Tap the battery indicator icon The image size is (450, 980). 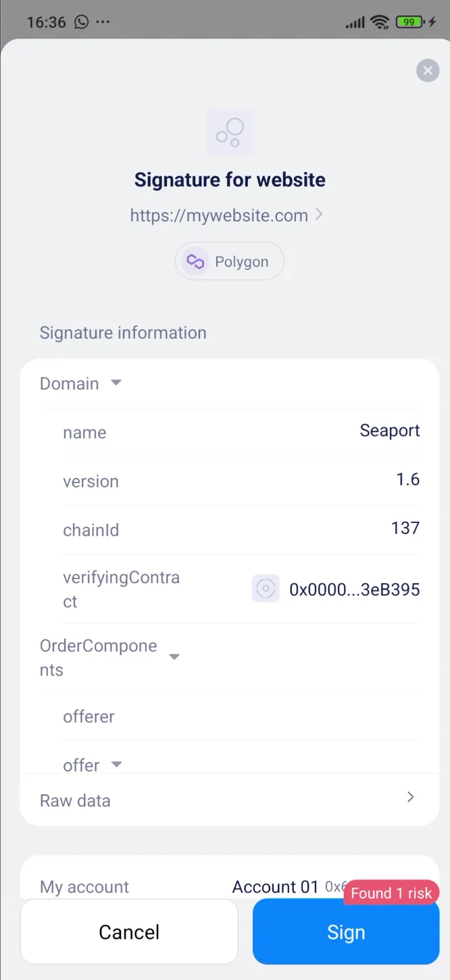tap(409, 22)
